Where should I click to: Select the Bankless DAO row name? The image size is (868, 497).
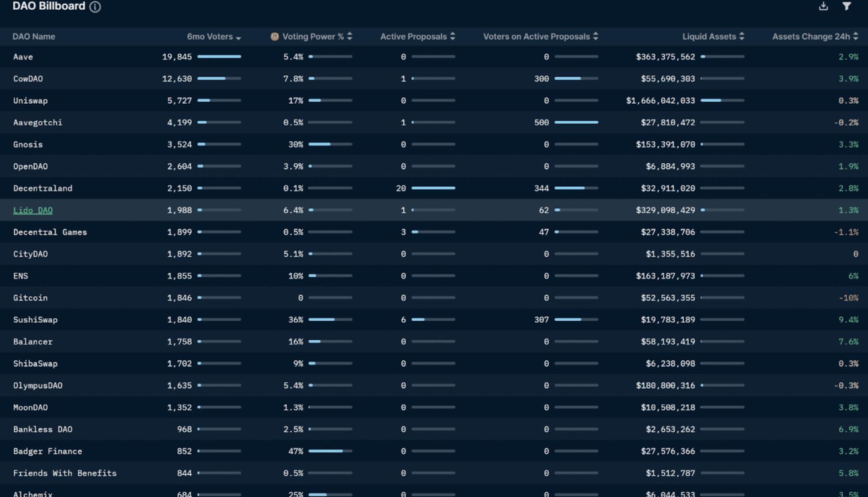coord(42,429)
